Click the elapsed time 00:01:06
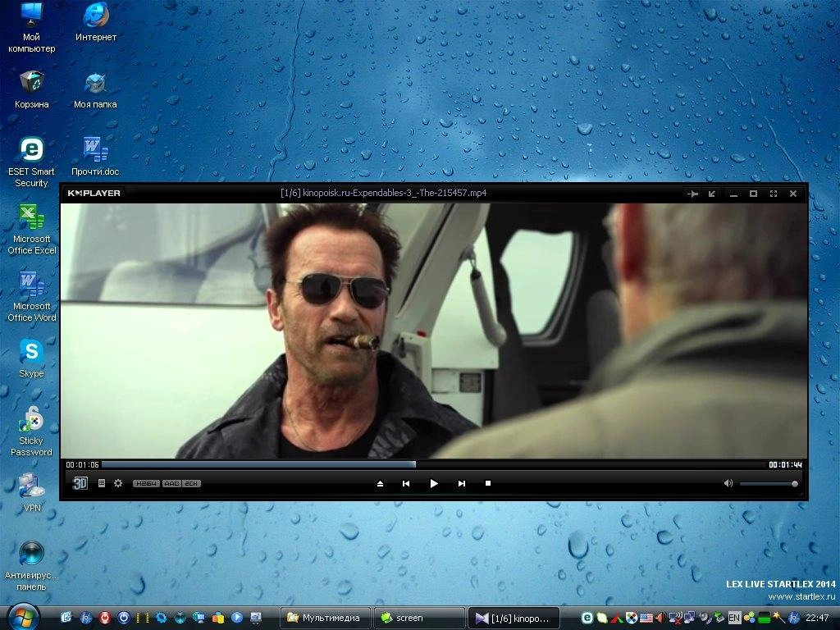 pyautogui.click(x=83, y=465)
